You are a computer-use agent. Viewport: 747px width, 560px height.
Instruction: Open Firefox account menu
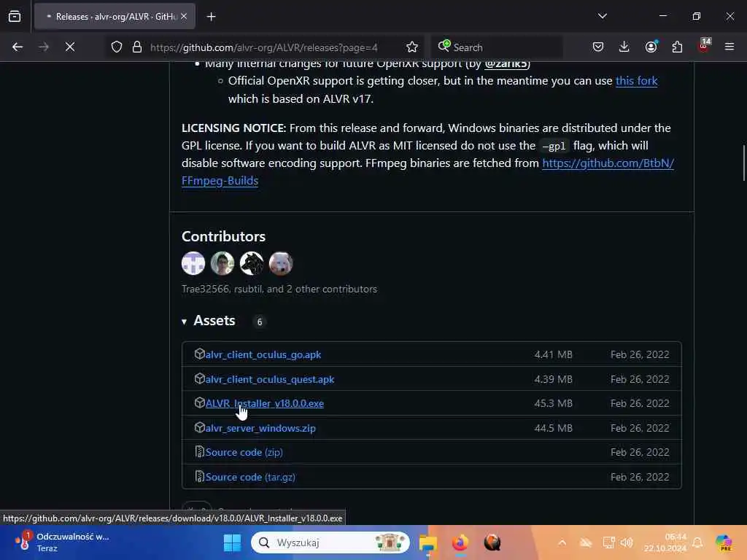click(x=651, y=47)
